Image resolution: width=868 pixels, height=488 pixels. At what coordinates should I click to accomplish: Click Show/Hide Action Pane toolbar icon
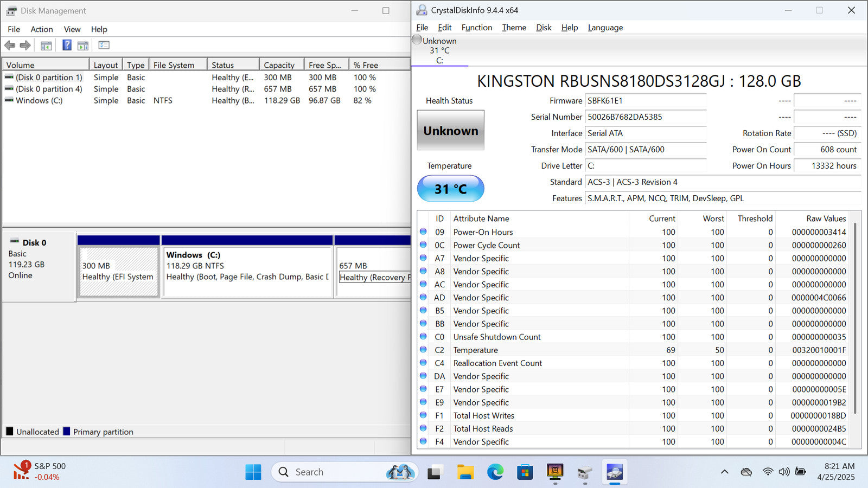[83, 46]
